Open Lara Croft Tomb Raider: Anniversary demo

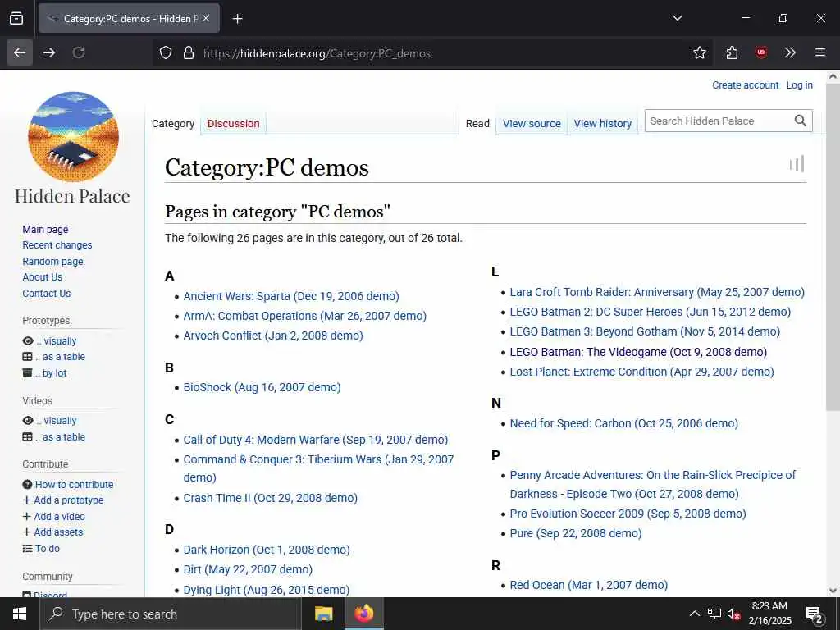pos(657,292)
